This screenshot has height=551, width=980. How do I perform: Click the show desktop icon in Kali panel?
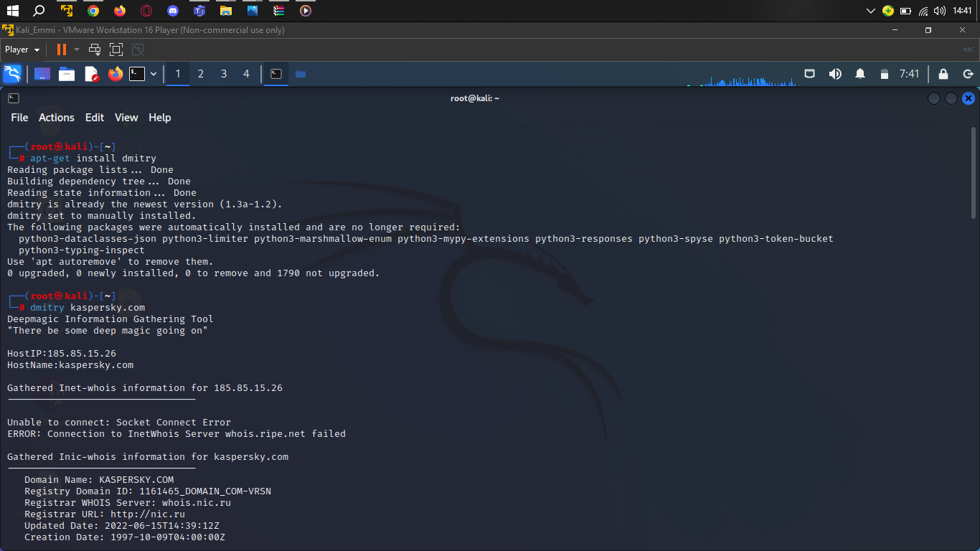[42, 74]
